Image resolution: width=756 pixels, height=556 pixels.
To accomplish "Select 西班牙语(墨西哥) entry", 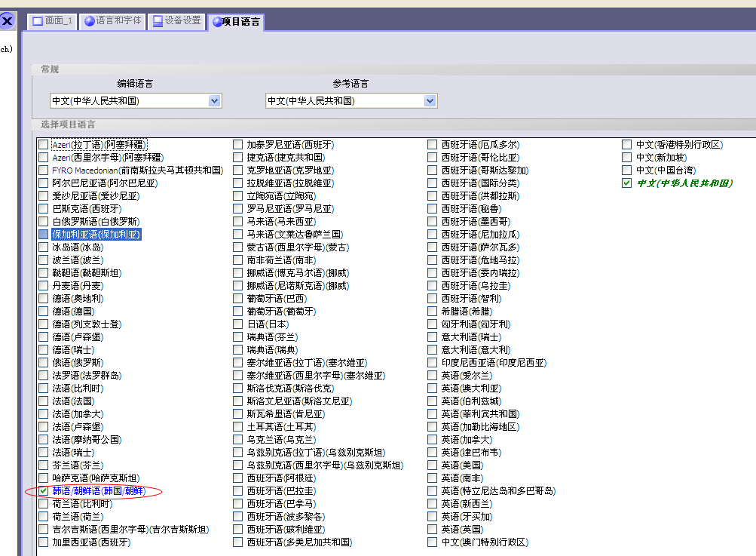I will point(476,222).
